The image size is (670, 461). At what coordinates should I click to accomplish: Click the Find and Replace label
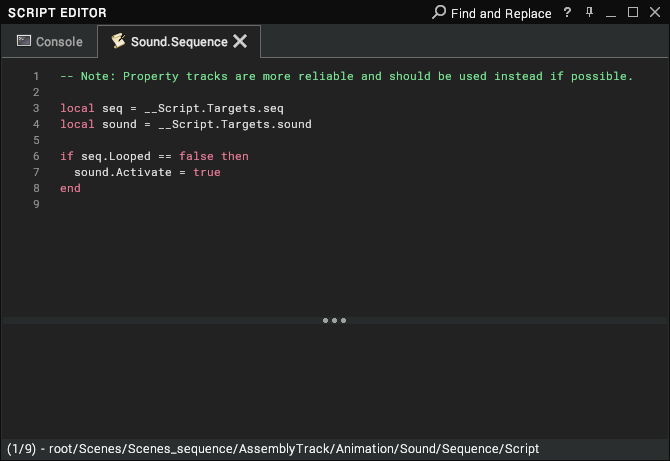[501, 14]
